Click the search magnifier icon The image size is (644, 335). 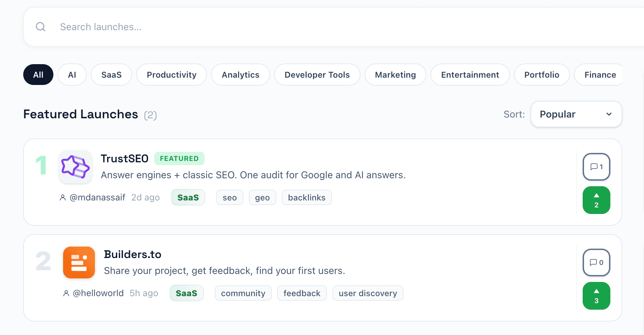point(41,27)
